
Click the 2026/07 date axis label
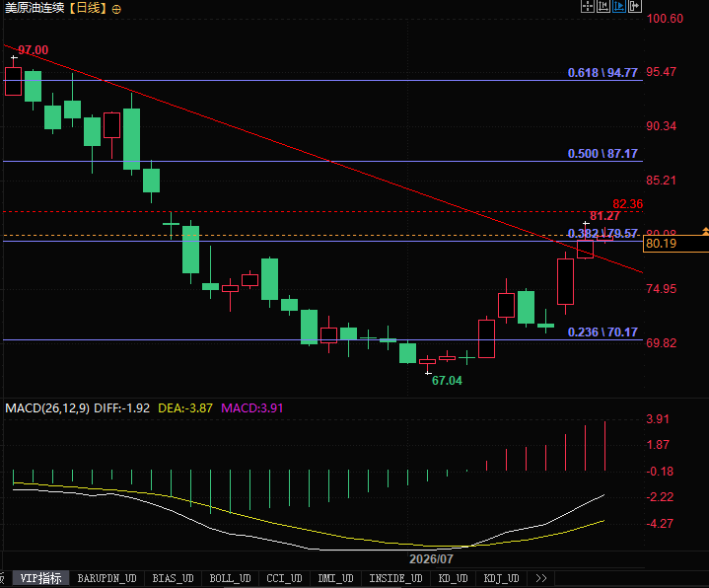(x=431, y=559)
